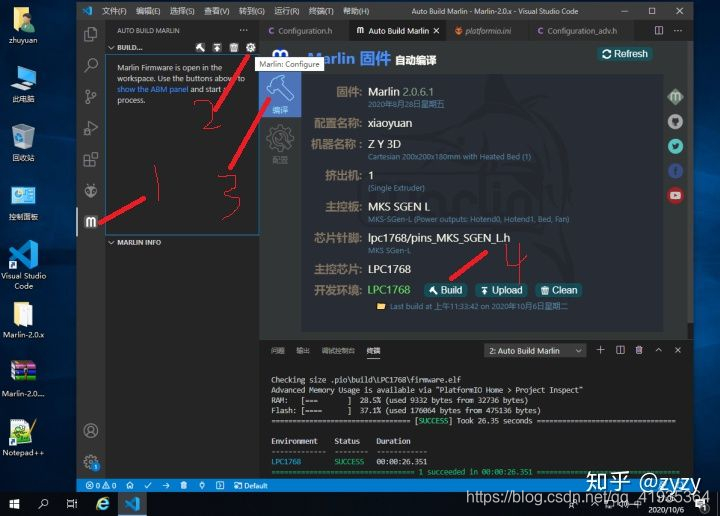Open the 编辑(E) menu

tap(148, 11)
